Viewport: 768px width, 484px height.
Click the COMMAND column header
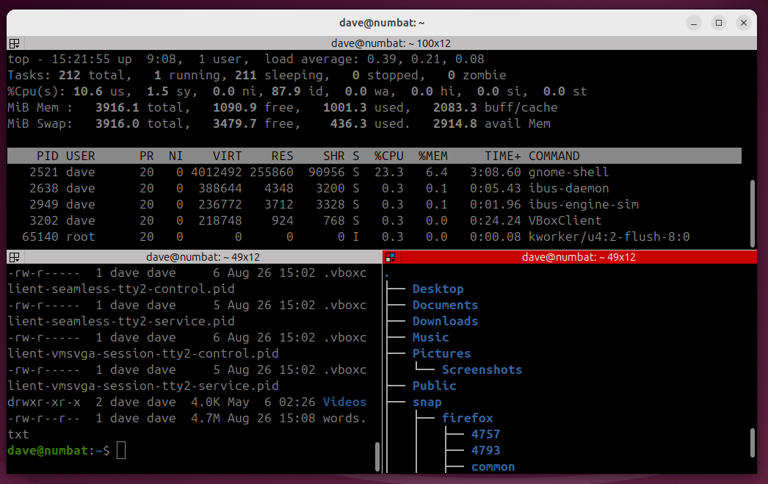tap(554, 156)
